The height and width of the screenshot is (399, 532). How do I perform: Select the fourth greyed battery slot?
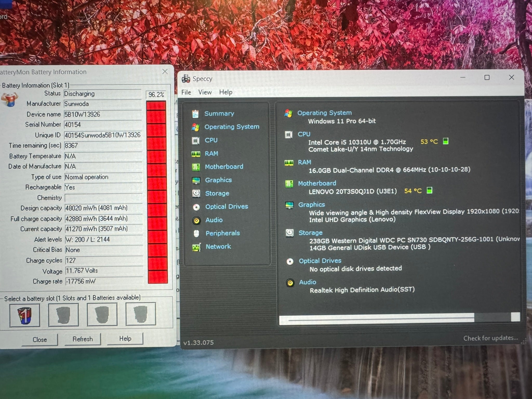click(141, 314)
